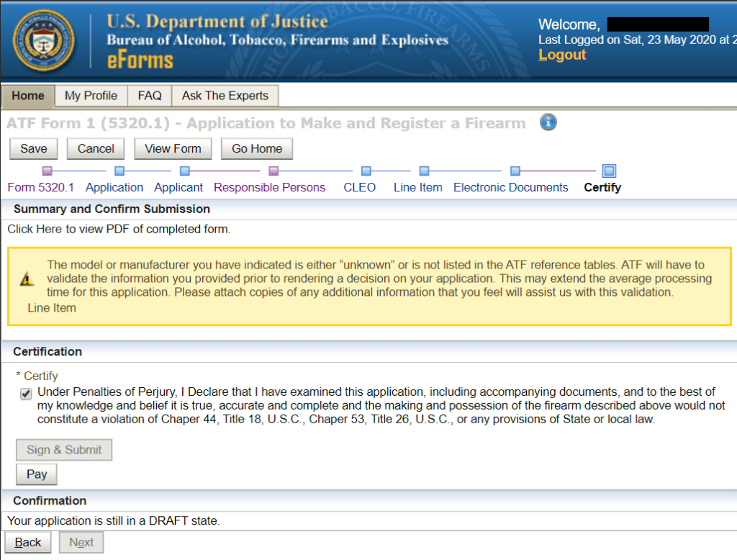Image resolution: width=737 pixels, height=560 pixels.
Task: Click the 'still in a DRAFT state' message
Action: [x=113, y=521]
